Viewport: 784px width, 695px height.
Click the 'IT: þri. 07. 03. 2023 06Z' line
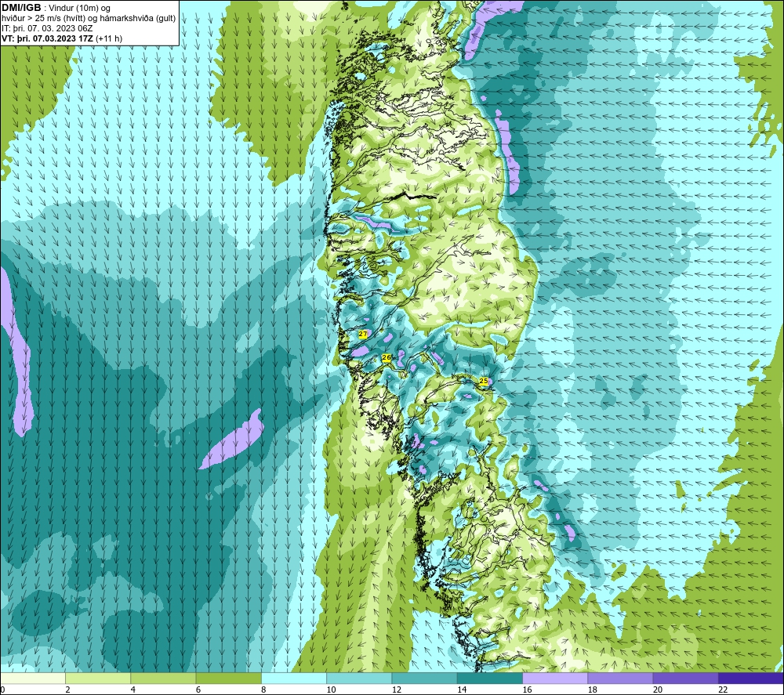coord(47,28)
